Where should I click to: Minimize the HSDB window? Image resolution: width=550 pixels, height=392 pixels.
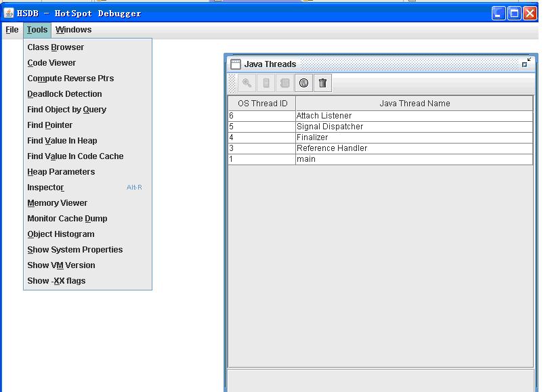[x=499, y=14]
